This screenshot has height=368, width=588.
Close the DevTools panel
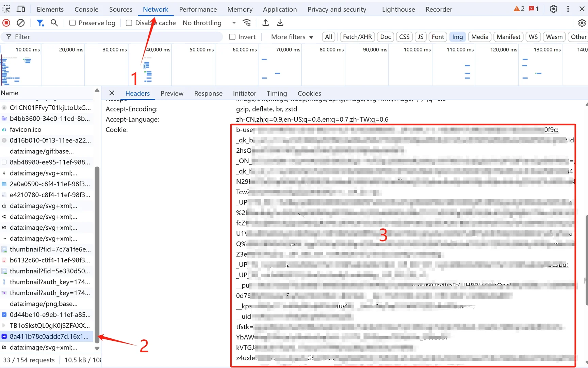pyautogui.click(x=582, y=9)
